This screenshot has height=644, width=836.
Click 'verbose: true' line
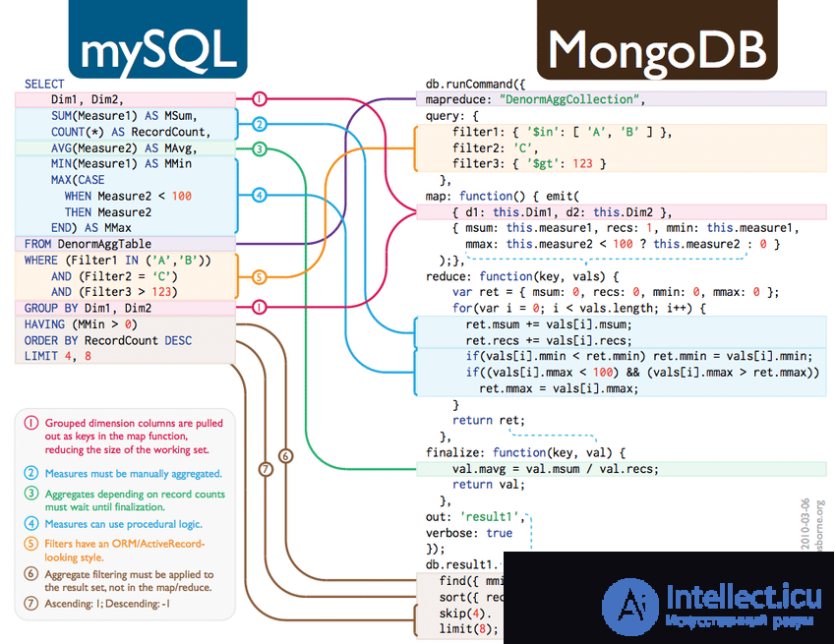[x=468, y=533]
